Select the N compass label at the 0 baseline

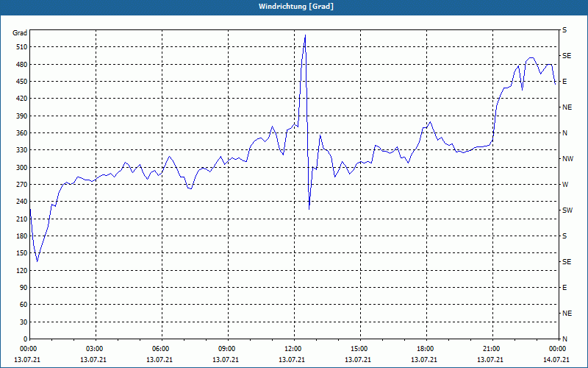click(x=564, y=339)
